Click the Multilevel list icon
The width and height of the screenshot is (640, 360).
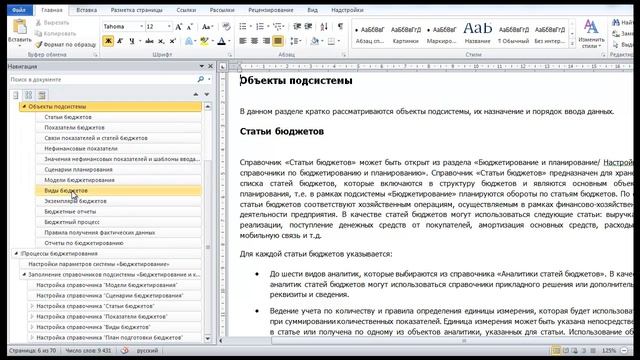coord(278,27)
